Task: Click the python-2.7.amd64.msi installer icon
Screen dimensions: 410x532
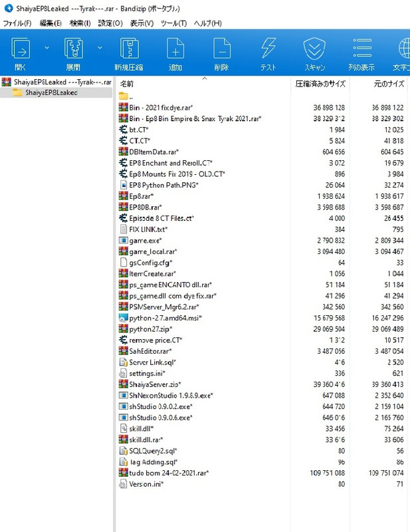Action: (x=124, y=318)
